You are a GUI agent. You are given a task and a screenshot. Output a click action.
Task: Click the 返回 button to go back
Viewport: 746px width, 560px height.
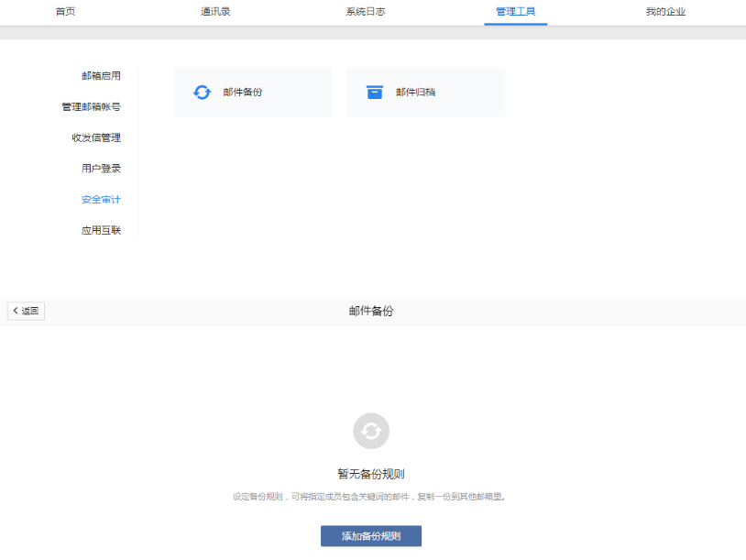pyautogui.click(x=25, y=311)
